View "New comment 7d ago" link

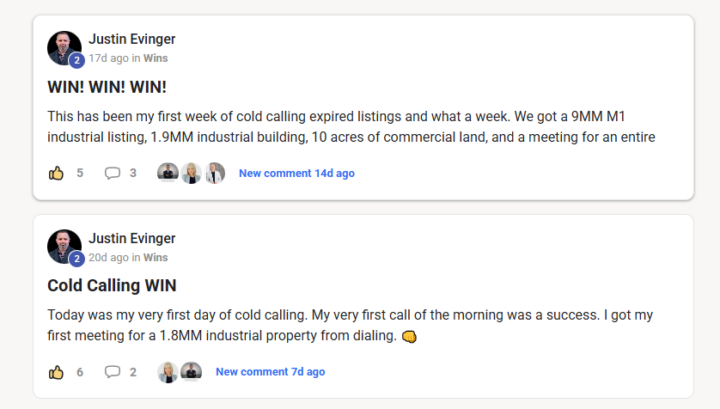pyautogui.click(x=270, y=372)
